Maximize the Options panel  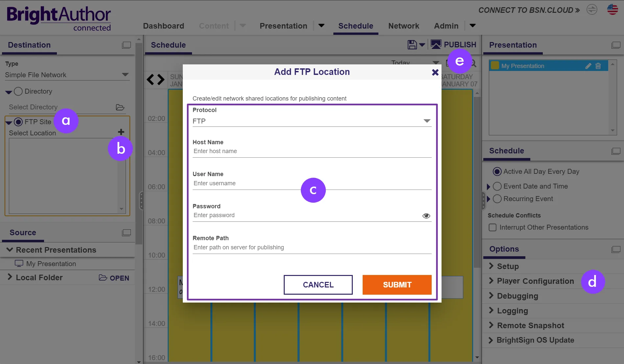coord(616,249)
